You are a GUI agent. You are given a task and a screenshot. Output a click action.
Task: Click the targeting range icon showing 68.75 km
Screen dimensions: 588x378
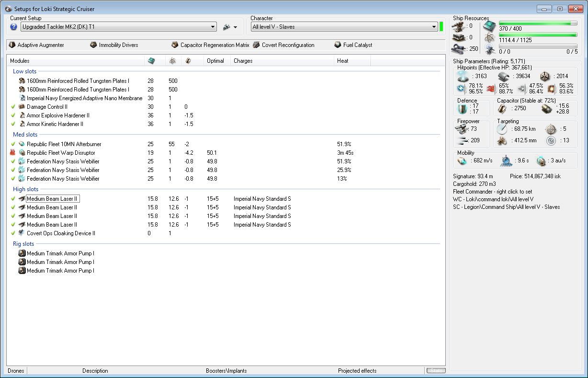[x=502, y=129]
